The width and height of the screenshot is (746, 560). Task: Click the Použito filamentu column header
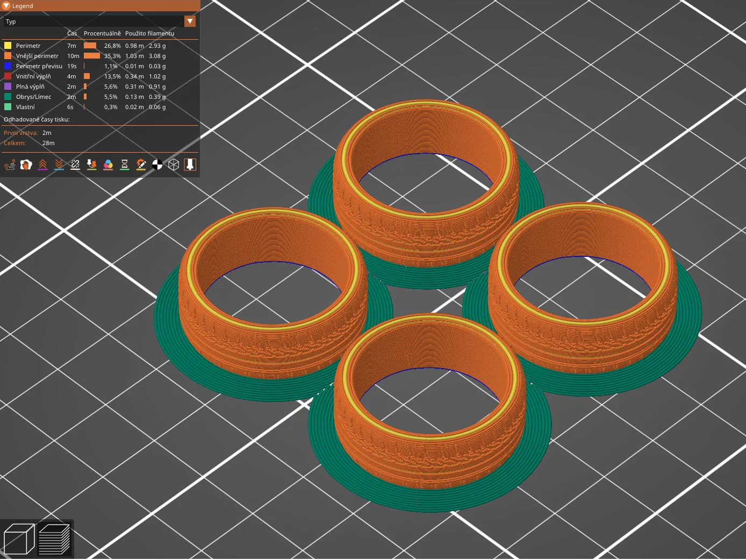149,33
